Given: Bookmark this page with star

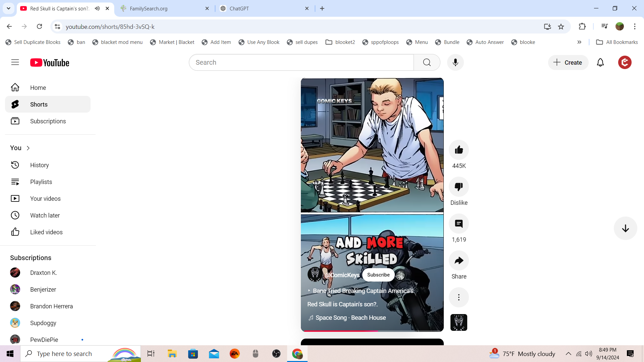Looking at the screenshot, I should click(561, 26).
